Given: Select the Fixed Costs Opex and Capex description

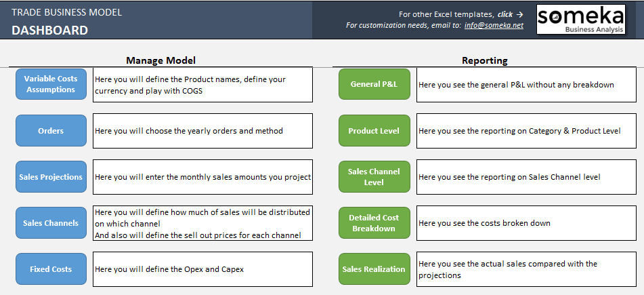Looking at the screenshot, I should click(202, 269).
